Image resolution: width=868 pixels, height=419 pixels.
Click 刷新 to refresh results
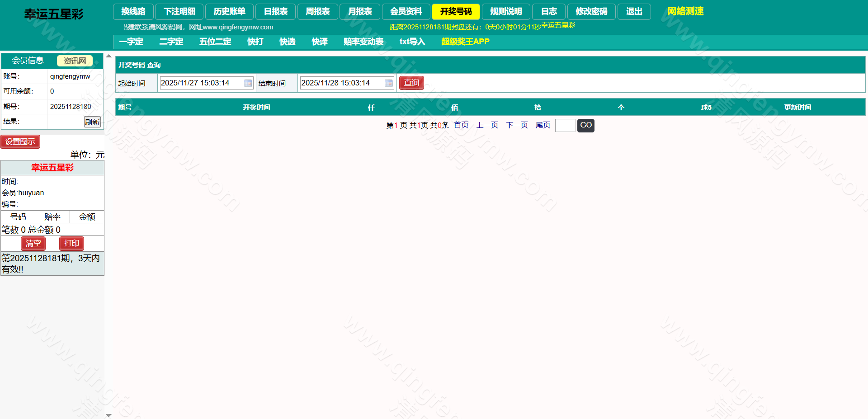click(x=92, y=122)
